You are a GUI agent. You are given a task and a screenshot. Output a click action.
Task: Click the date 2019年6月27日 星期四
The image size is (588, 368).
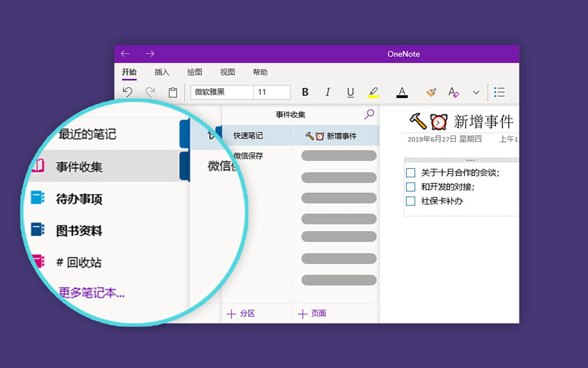point(444,139)
